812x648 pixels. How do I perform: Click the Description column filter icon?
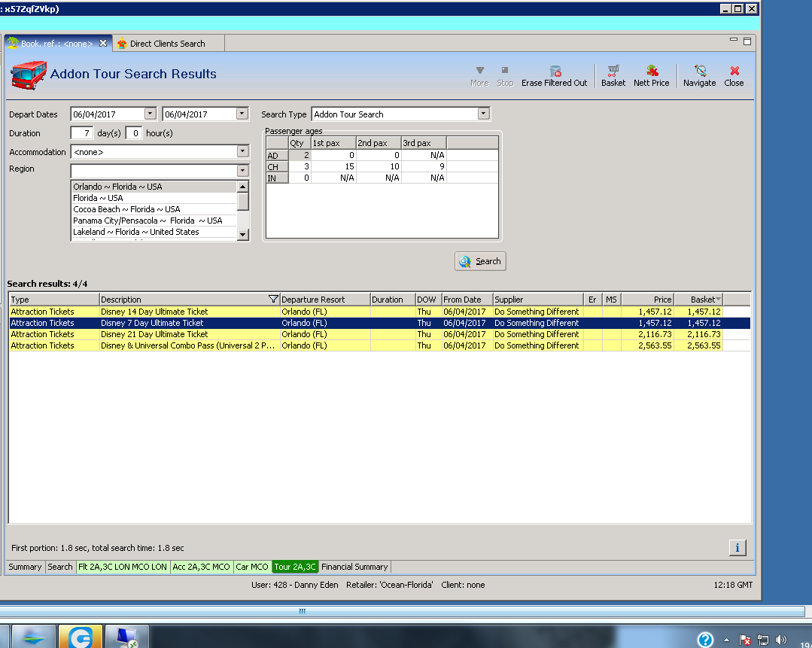[x=273, y=300]
